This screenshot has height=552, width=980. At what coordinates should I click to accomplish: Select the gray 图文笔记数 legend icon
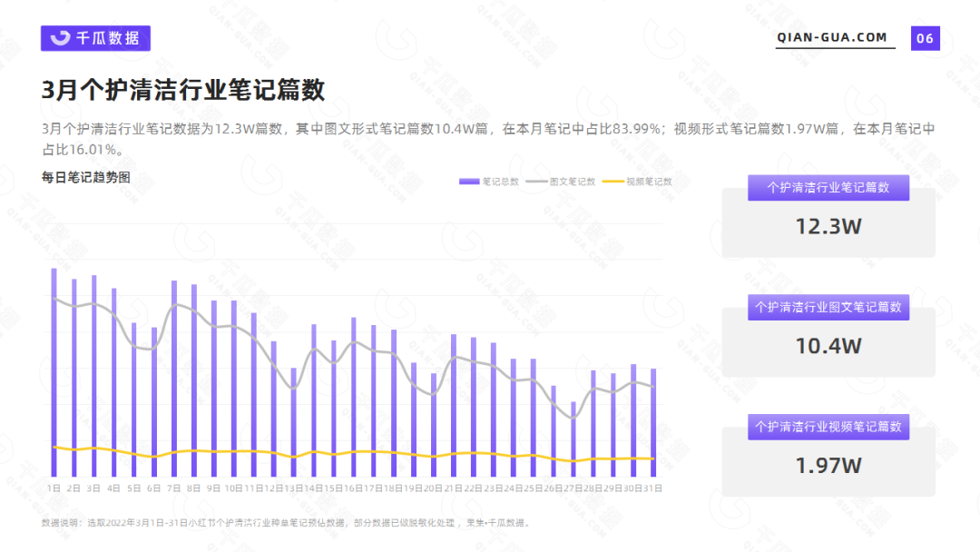(536, 181)
